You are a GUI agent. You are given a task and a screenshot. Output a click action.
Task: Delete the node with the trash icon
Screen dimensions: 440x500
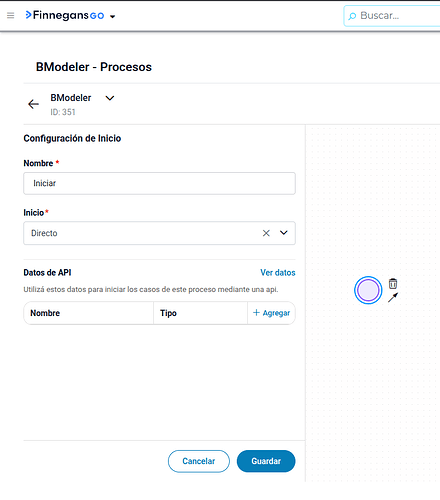[393, 284]
